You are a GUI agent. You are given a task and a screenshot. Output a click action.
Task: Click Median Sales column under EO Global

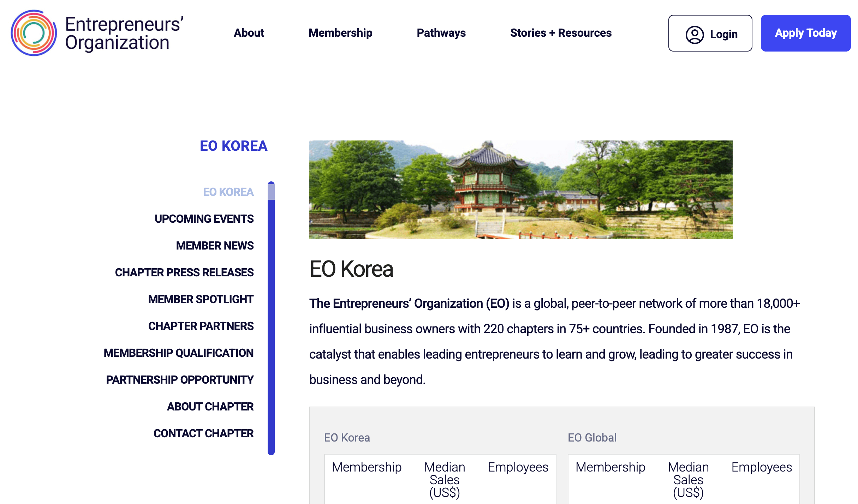pos(689,480)
